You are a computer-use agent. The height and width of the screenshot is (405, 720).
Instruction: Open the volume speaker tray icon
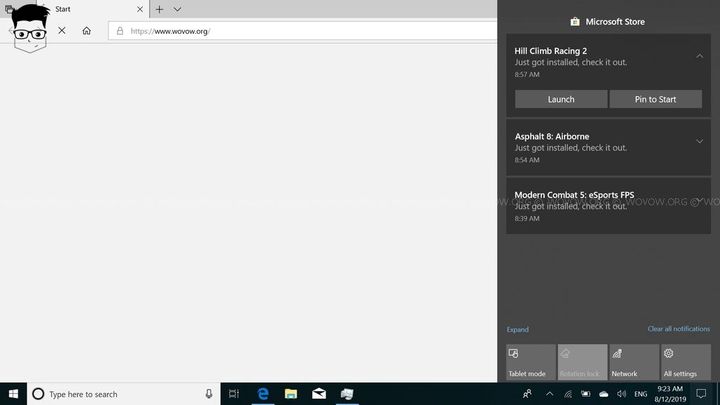[621, 394]
